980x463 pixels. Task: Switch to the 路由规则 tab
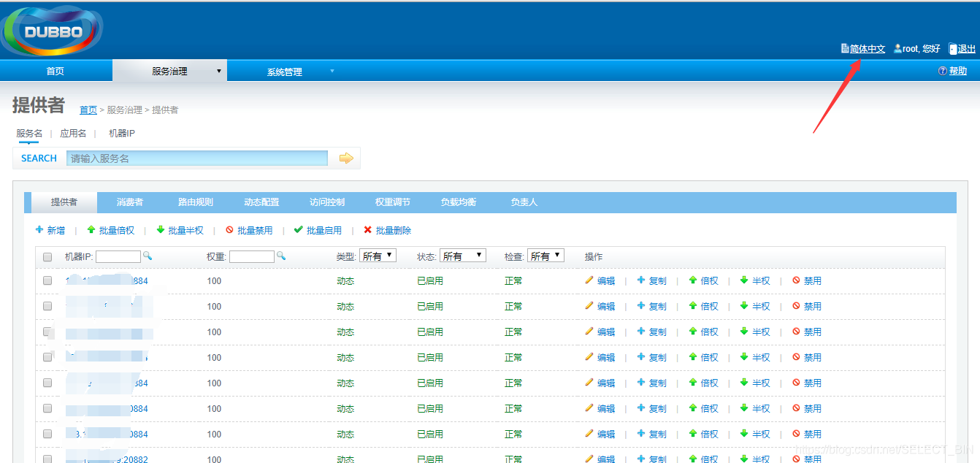(x=196, y=202)
